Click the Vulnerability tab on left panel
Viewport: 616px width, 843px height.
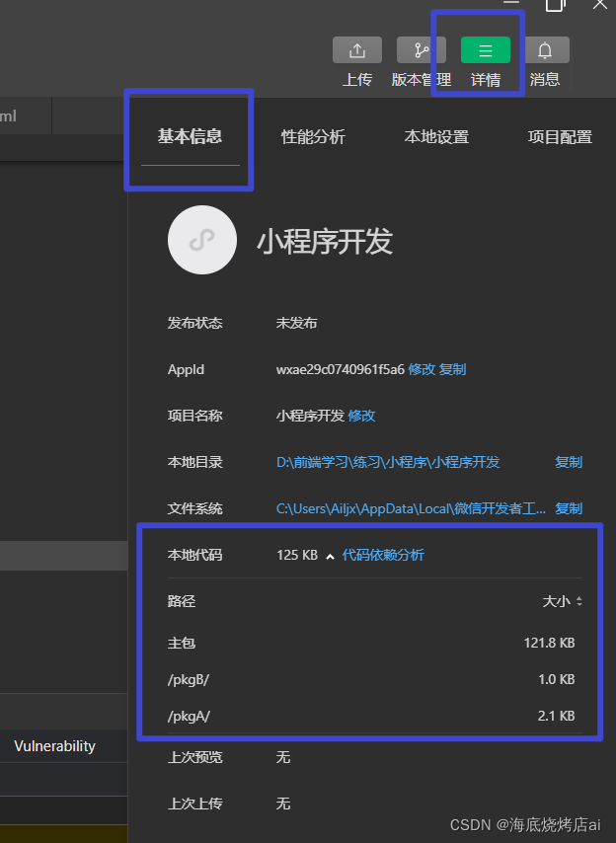point(55,746)
